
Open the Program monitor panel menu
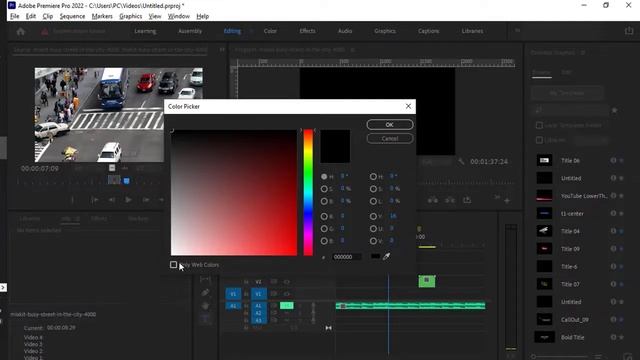click(352, 50)
